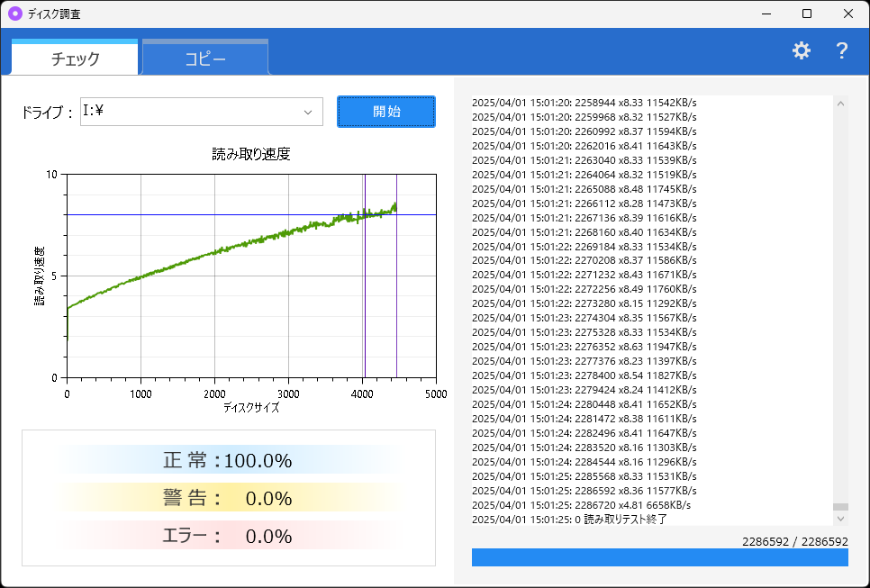This screenshot has height=588, width=870.
Task: Click the 正常 100.0% result row
Action: 227,459
